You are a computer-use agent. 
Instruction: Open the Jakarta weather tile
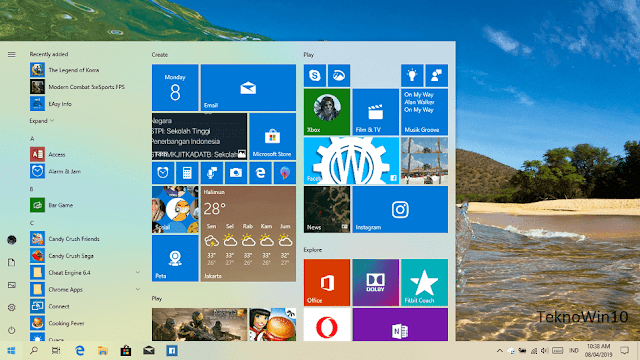pos(248,234)
